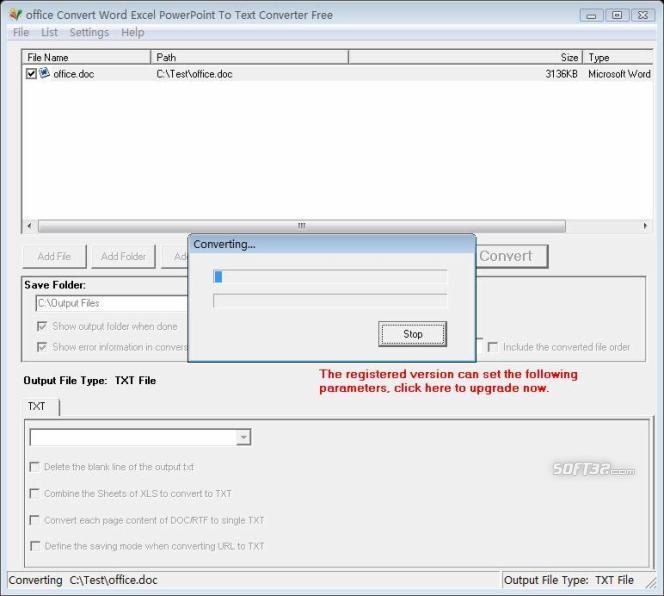Click the upgrade now registration link
664x596 pixels.
pyautogui.click(x=448, y=381)
